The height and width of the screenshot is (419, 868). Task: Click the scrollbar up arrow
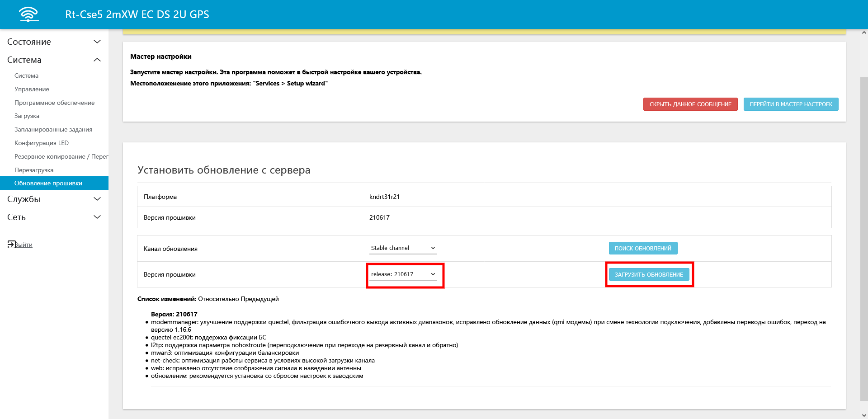pos(864,33)
